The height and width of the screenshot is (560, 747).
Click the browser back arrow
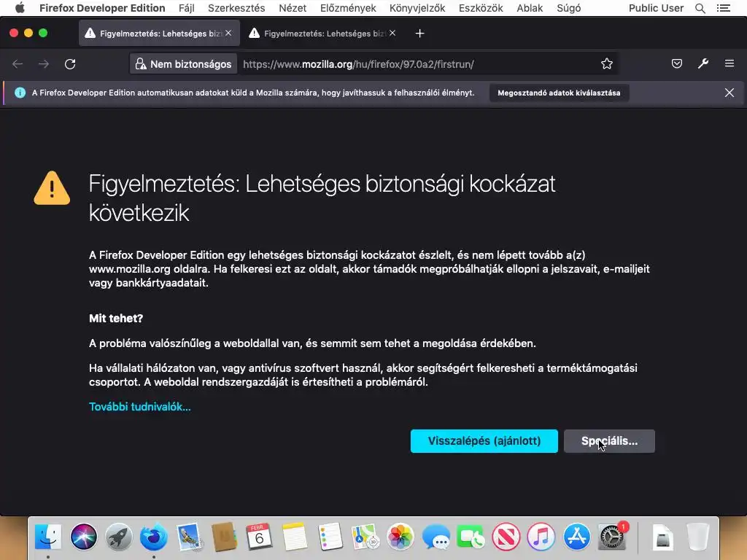pyautogui.click(x=18, y=64)
